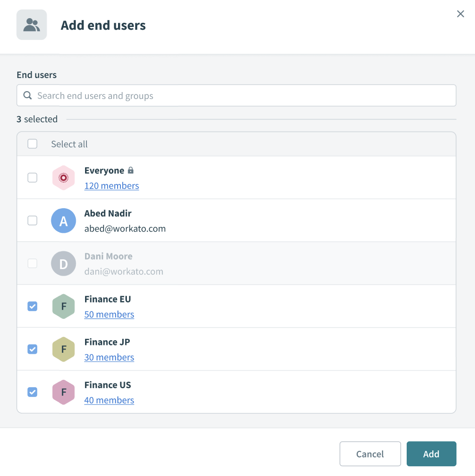Click the Finance EU group icon

coord(63,306)
